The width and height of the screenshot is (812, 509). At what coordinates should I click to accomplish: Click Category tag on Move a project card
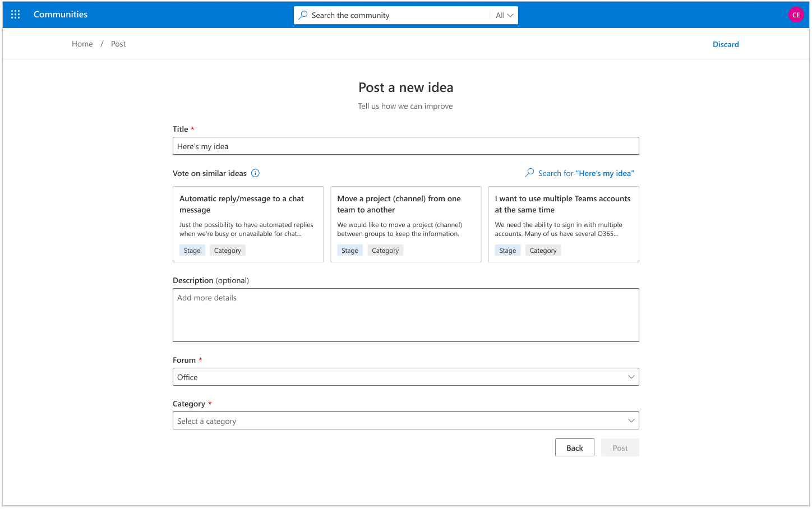point(385,251)
